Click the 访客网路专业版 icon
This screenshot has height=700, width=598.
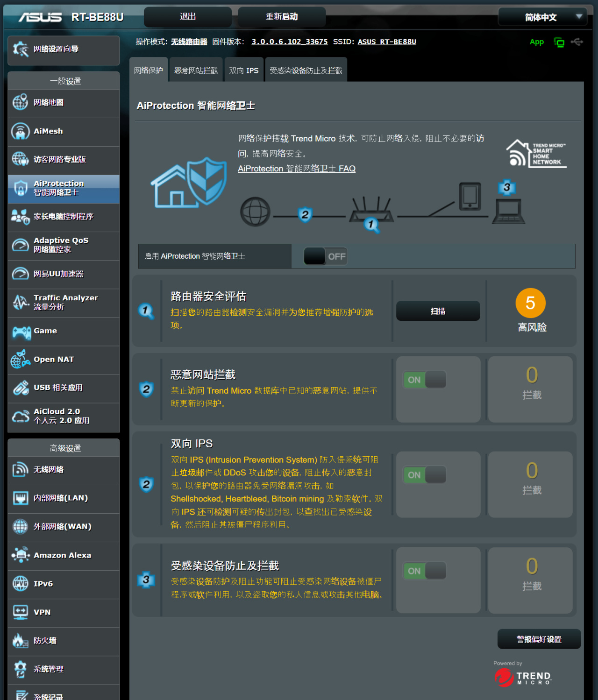(20, 159)
